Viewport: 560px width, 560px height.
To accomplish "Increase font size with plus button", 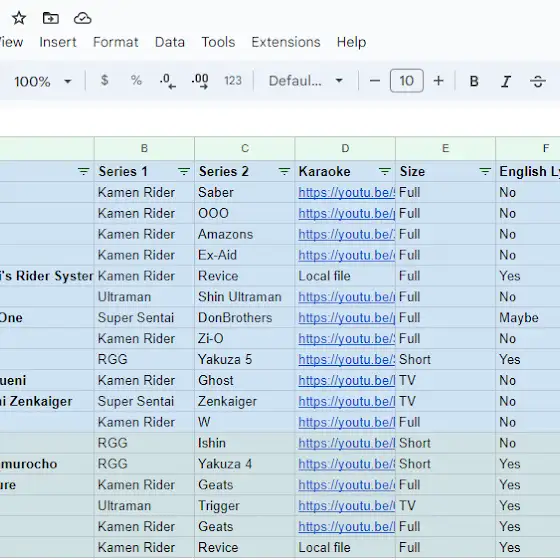I will point(439,81).
